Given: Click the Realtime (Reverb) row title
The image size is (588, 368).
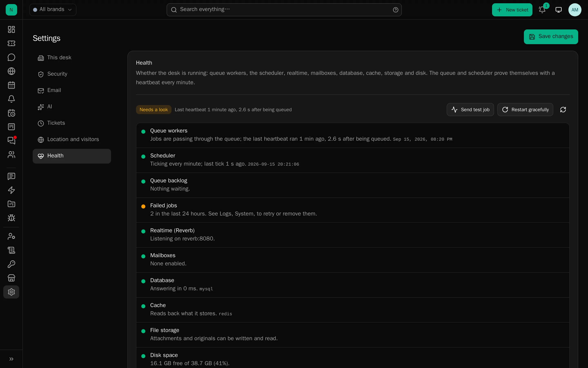Looking at the screenshot, I should coord(172,230).
